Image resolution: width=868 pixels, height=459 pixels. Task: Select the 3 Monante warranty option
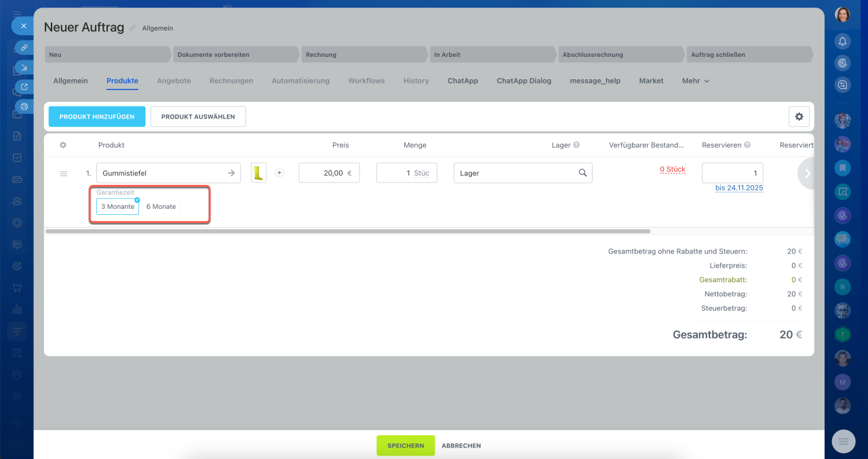117,207
